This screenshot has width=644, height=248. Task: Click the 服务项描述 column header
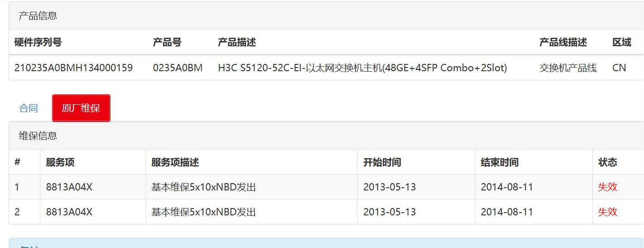175,162
